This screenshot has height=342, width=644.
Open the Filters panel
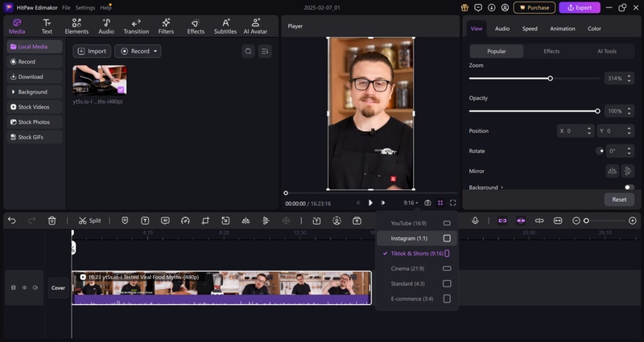click(166, 27)
